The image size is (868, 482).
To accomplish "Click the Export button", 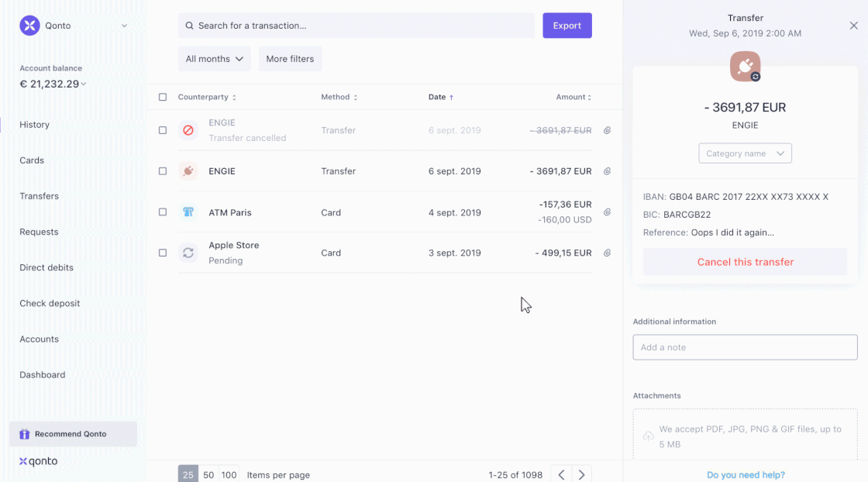I will point(567,26).
